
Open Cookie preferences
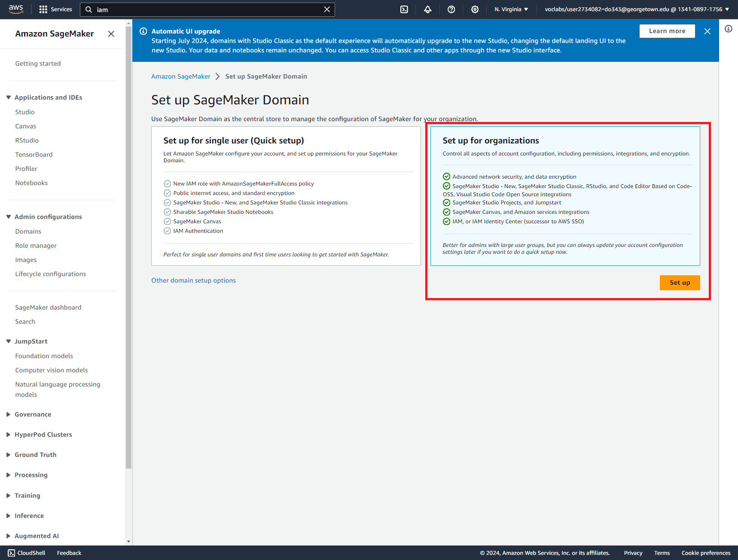706,553
